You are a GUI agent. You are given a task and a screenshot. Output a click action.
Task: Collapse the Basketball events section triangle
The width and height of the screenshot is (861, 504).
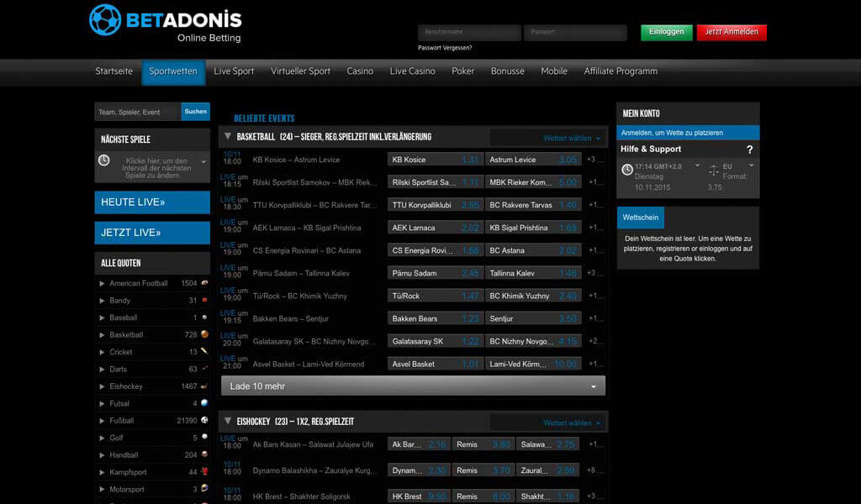click(x=227, y=136)
